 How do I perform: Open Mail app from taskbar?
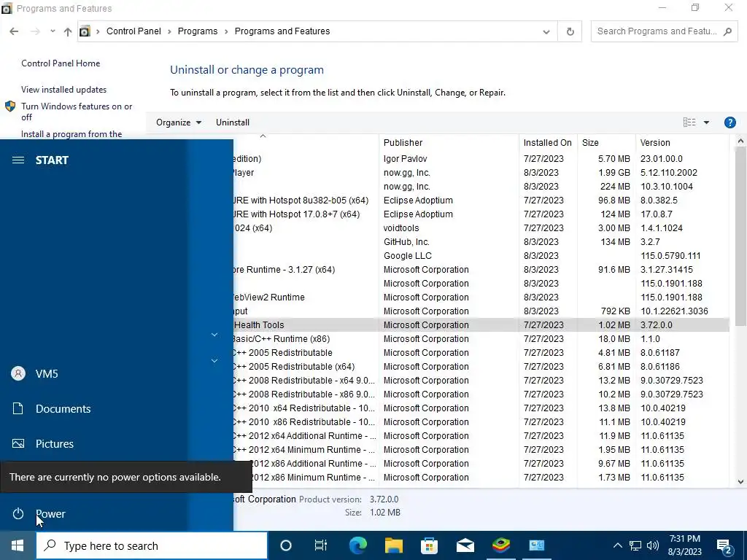tap(465, 545)
